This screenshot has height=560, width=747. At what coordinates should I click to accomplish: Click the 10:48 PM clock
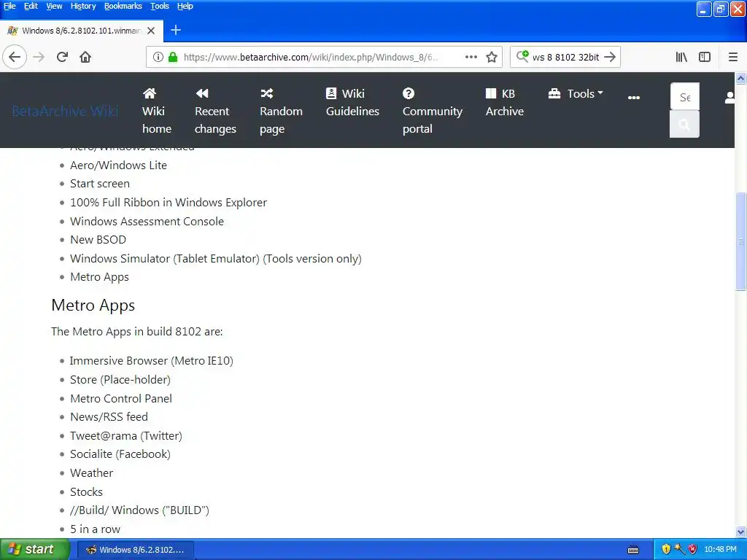point(720,549)
